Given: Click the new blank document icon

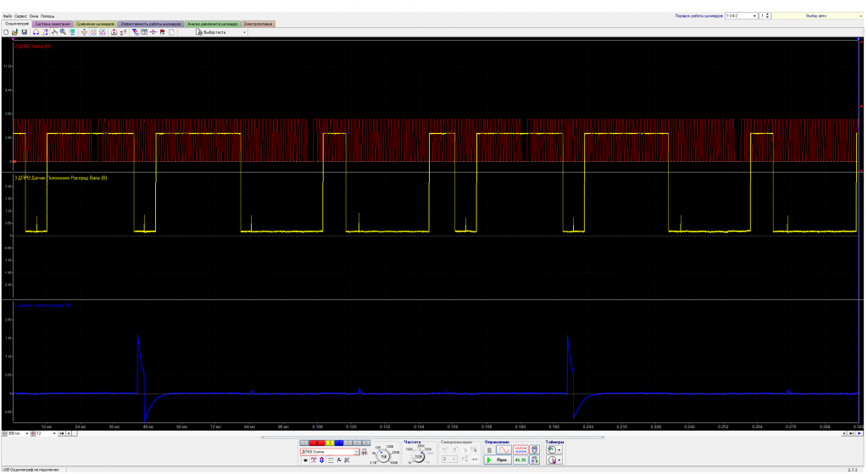Looking at the screenshot, I should coord(6,32).
